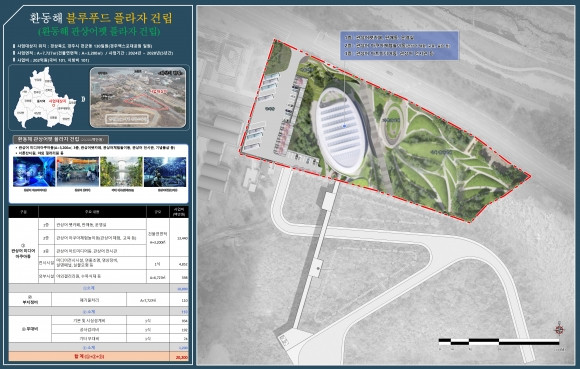This screenshot has height=369, width=580.
Task: Click the blue floor-description callout box
Action: point(399,45)
